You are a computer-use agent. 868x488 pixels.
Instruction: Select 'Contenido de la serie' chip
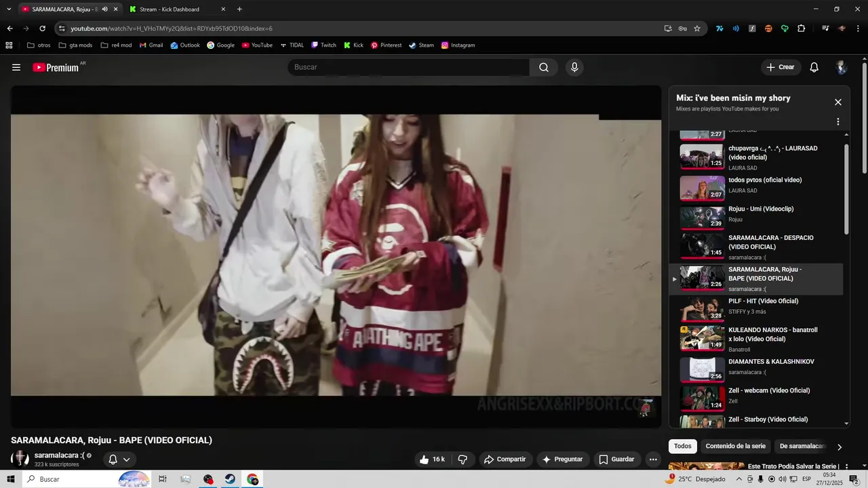pos(736,446)
